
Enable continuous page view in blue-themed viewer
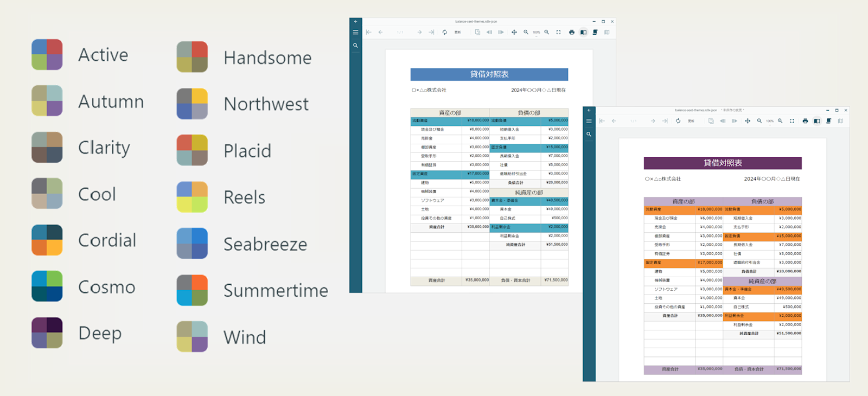pos(595,33)
